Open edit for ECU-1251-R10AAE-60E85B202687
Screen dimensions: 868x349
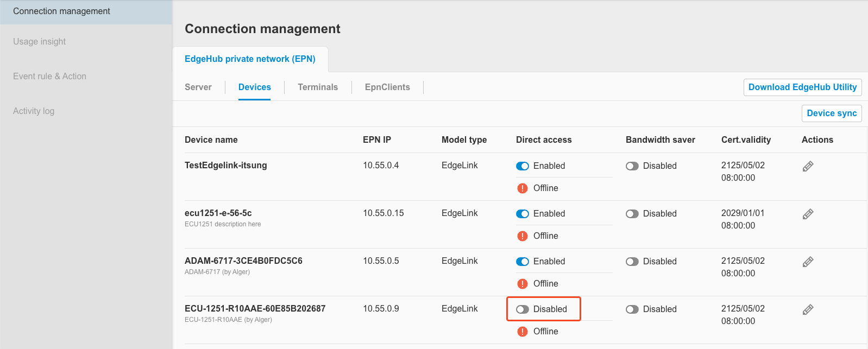[808, 310]
